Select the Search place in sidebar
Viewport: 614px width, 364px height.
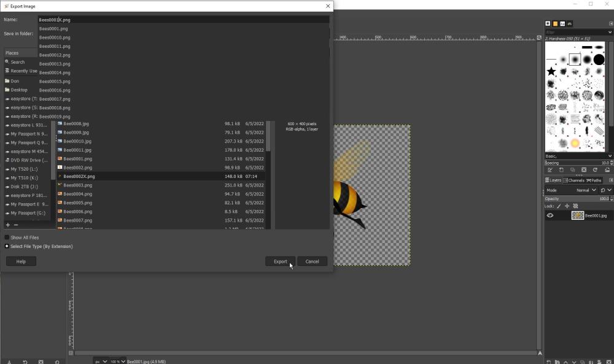coord(18,62)
